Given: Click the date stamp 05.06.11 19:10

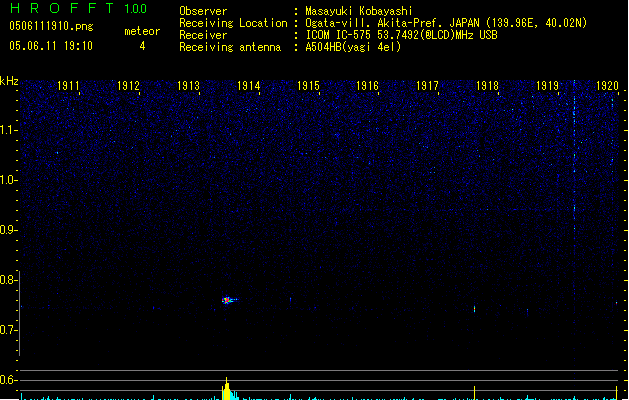Looking at the screenshot, I should click(x=51, y=46).
